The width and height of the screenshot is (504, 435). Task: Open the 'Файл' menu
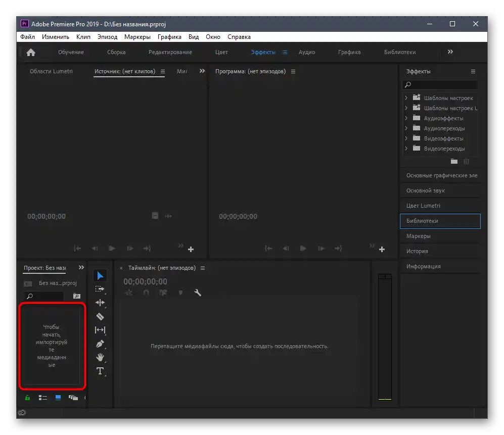(28, 36)
